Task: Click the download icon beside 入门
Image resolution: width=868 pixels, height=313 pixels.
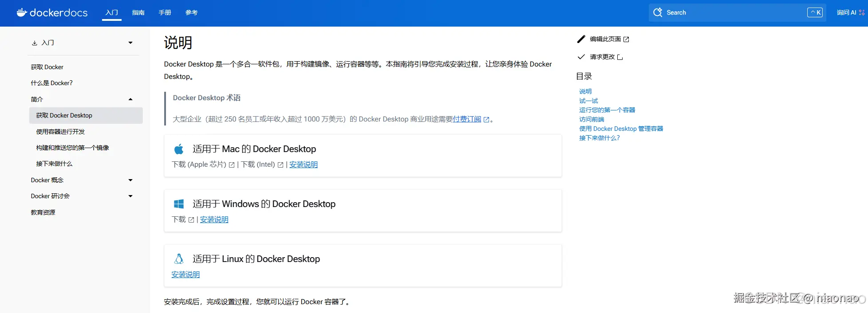Action: (35, 43)
